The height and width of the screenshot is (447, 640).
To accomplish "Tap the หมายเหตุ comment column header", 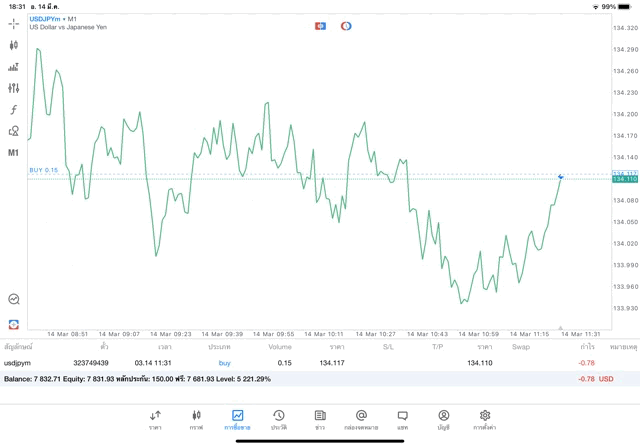I will [x=623, y=347].
